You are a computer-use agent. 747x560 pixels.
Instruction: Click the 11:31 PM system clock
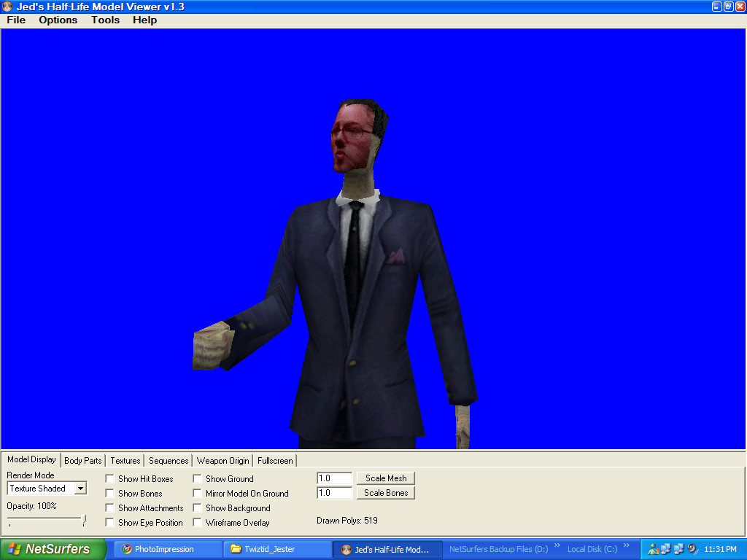[720, 549]
